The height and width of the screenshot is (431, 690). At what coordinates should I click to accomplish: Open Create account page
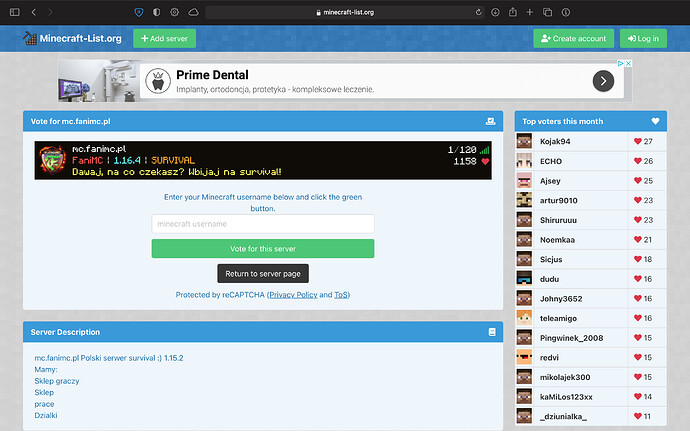point(574,38)
